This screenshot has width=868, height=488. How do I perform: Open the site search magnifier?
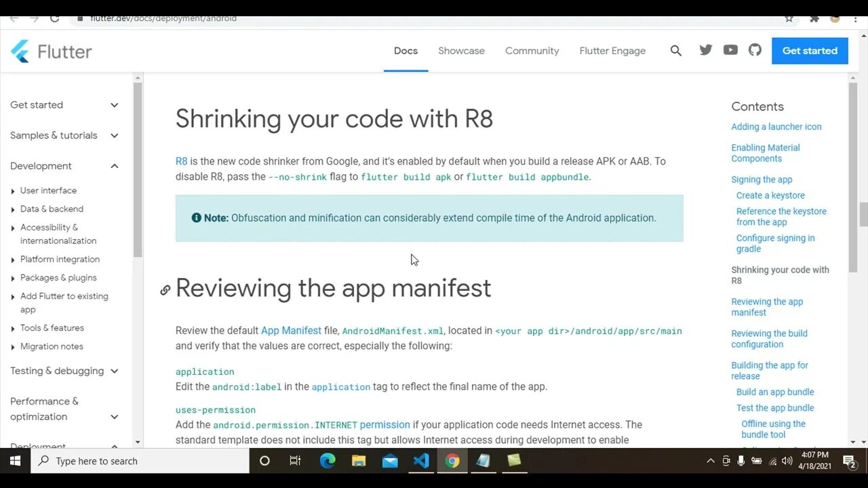pyautogui.click(x=675, y=51)
